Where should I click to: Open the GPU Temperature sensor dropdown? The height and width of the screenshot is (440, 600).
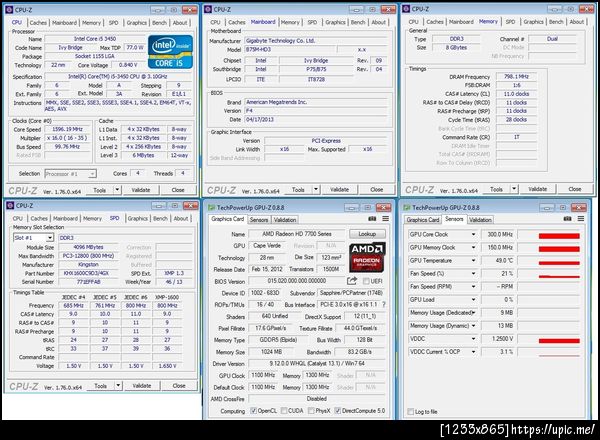point(473,261)
